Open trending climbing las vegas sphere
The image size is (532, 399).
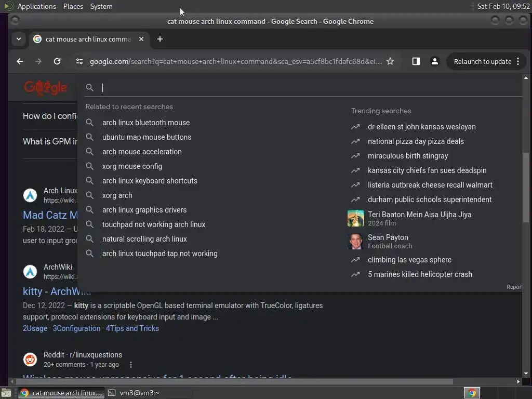point(409,260)
